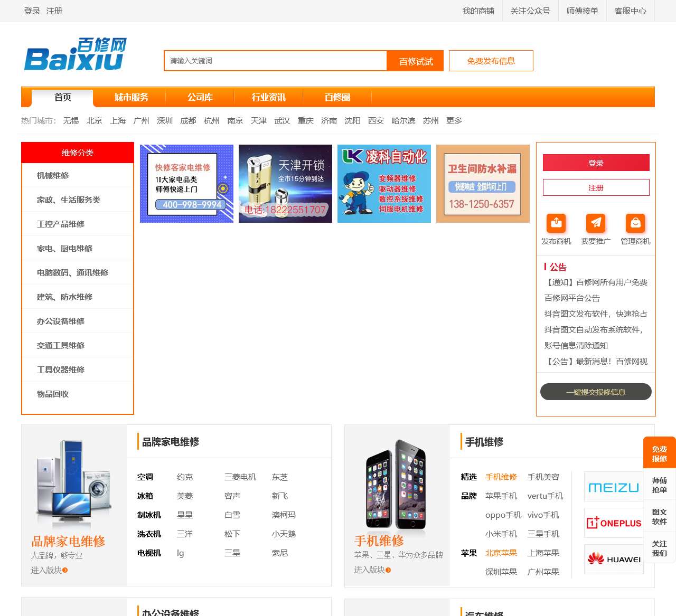Viewport: 676px width, 616px height.
Task: Expand the 更多 city list
Action: 455,120
